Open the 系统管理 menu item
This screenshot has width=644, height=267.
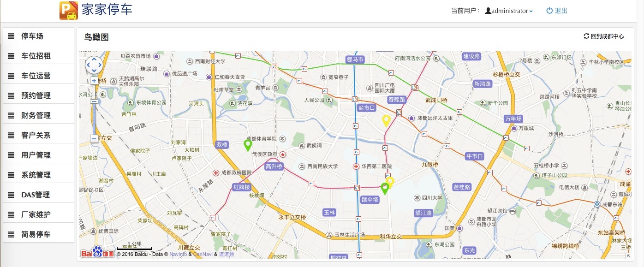pyautogui.click(x=39, y=175)
